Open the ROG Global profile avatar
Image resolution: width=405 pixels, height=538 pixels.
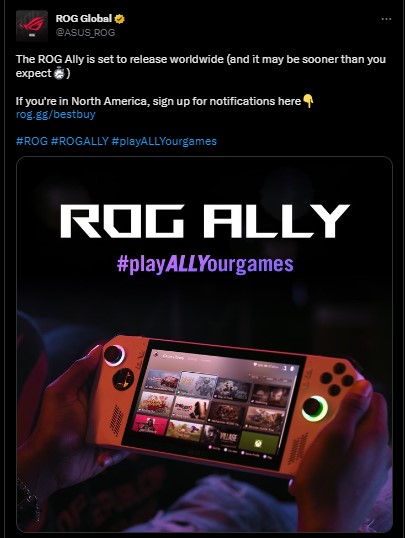tap(32, 26)
